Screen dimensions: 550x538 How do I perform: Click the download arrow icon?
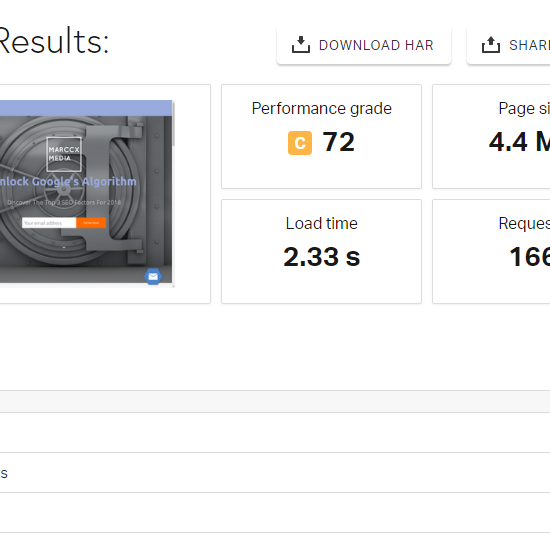click(x=301, y=45)
